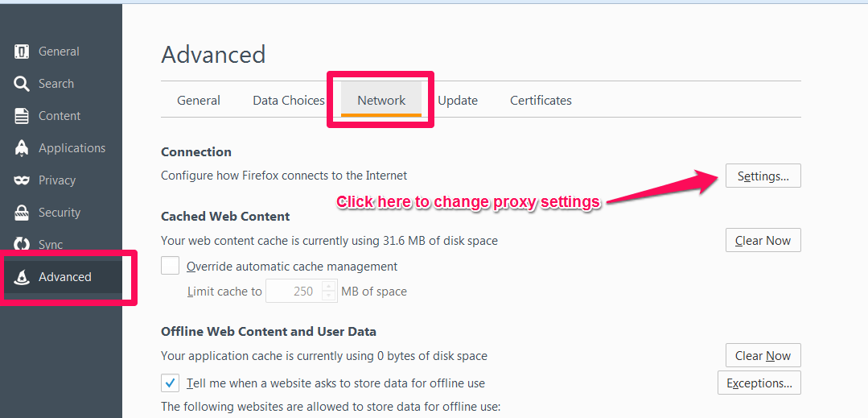The width and height of the screenshot is (868, 418).
Task: Enable Override automatic cache management checkbox
Action: [170, 266]
